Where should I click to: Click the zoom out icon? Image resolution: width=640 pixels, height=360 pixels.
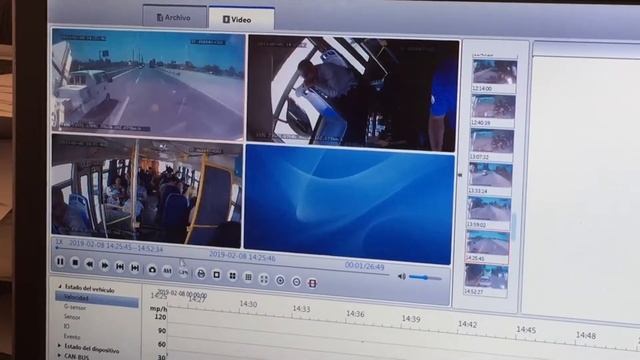point(296,282)
